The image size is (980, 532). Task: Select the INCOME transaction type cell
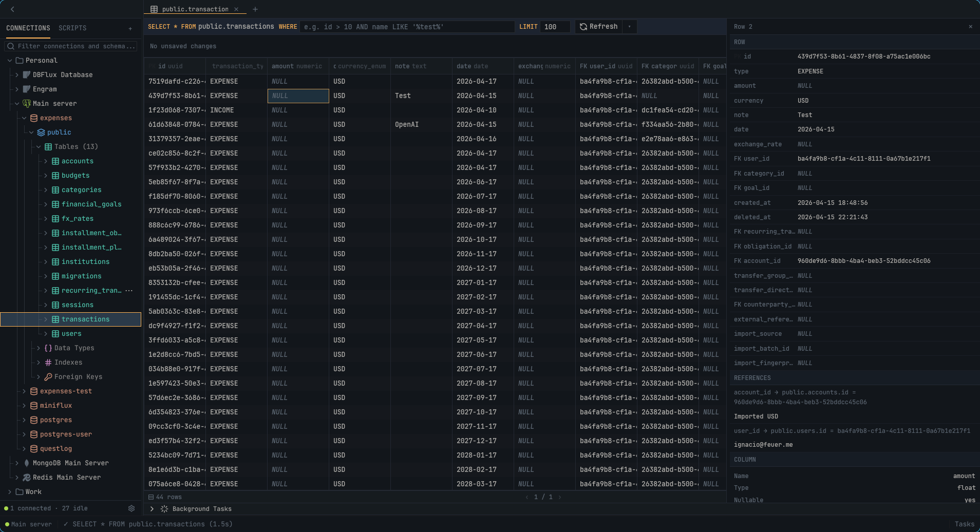[x=236, y=110]
